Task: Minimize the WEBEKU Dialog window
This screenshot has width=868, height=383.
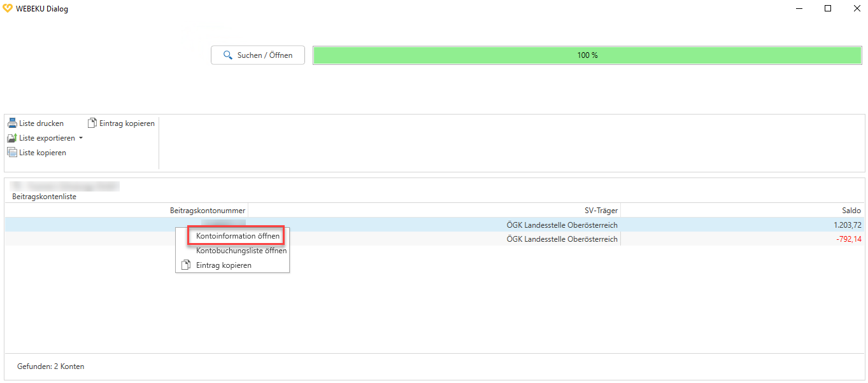Action: [799, 9]
